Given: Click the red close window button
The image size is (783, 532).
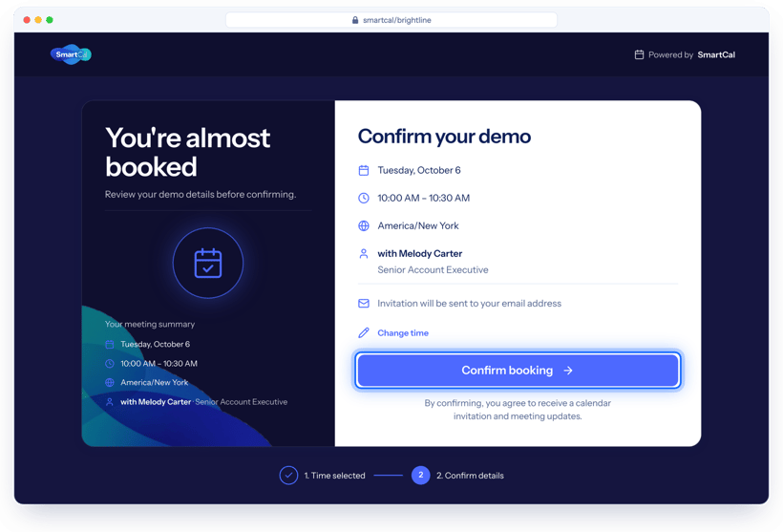Looking at the screenshot, I should click(27, 20).
